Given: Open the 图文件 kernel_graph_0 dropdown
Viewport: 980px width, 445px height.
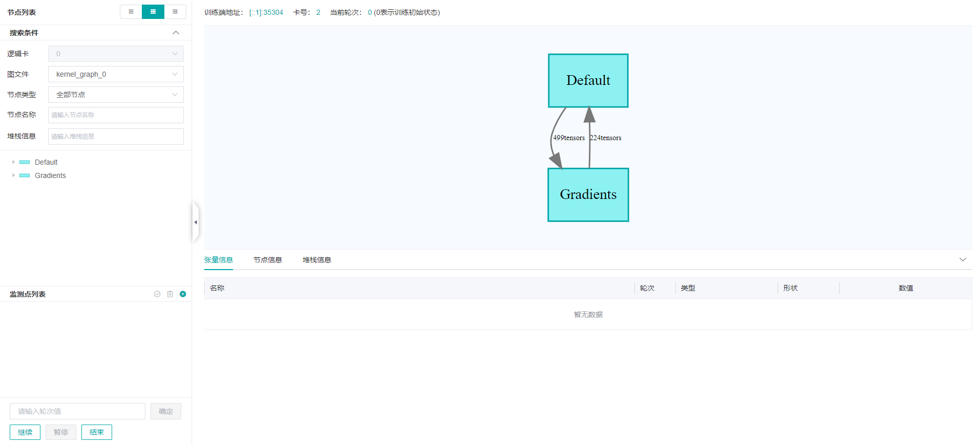Looking at the screenshot, I should (x=116, y=74).
